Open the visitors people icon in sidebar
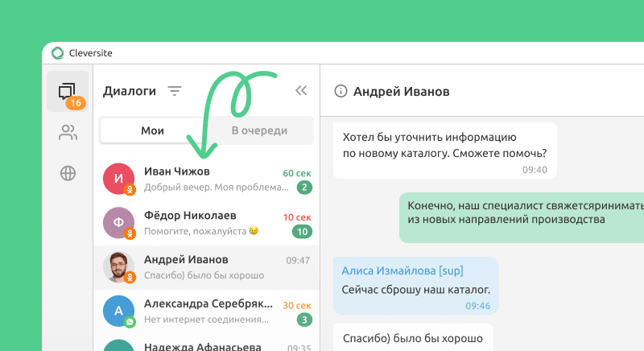The image size is (644, 351). (x=68, y=133)
